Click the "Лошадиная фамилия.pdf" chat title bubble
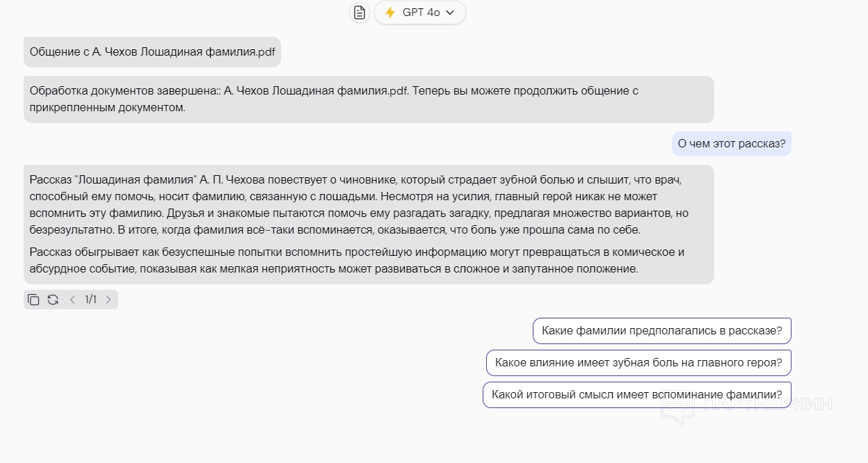Viewport: 868px width, 463px height. click(x=152, y=52)
